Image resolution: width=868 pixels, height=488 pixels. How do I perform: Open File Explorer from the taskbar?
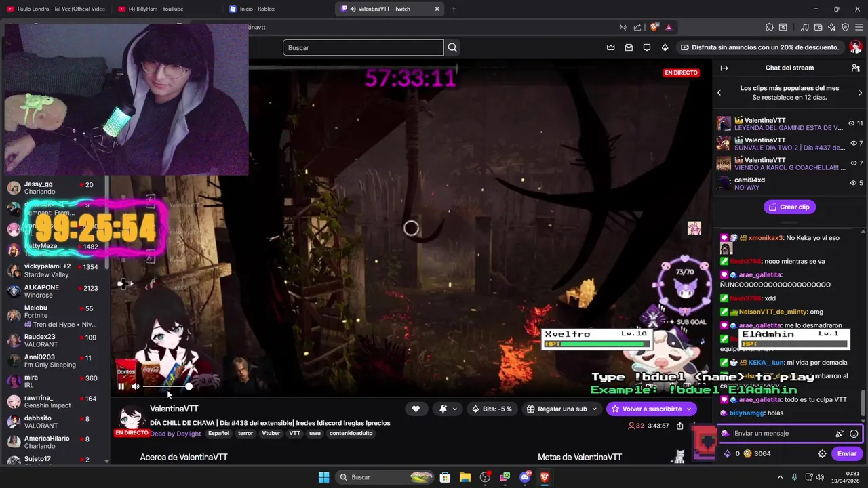[x=465, y=477]
